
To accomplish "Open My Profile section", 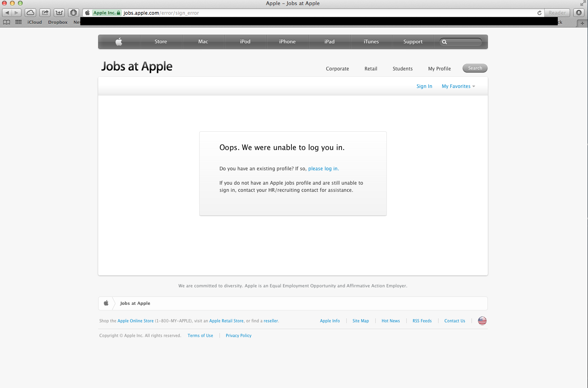I will [x=439, y=68].
